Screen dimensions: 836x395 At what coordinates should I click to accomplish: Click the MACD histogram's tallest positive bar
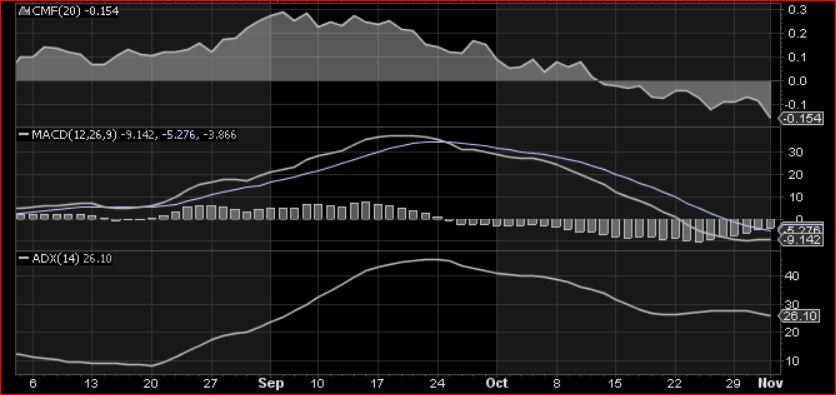pyautogui.click(x=365, y=211)
